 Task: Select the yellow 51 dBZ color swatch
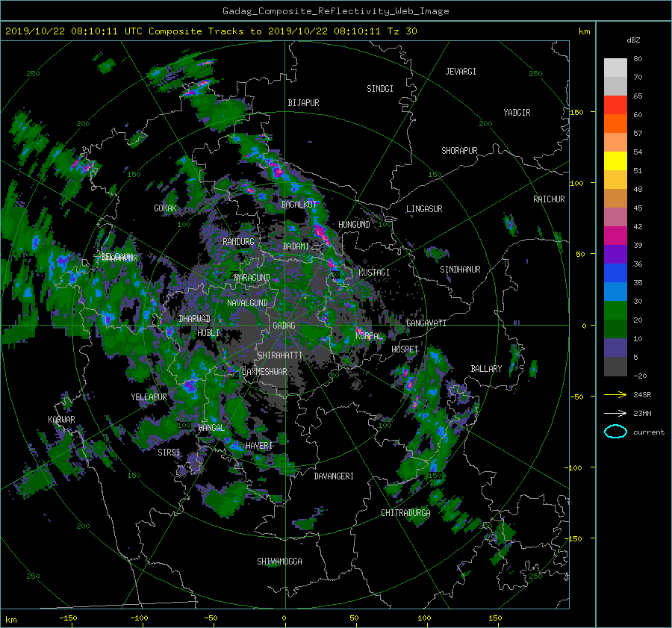coord(615,161)
